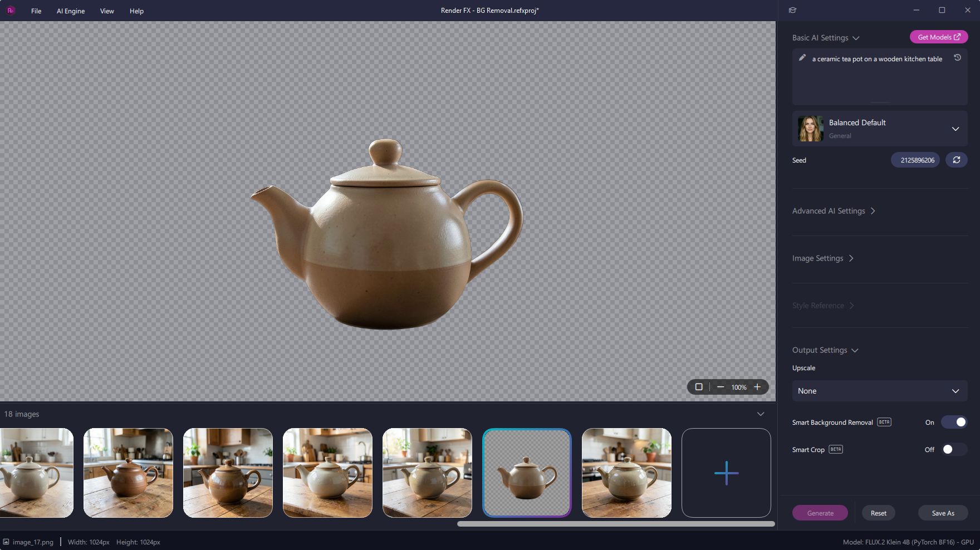Click the Generate button
This screenshot has width=980, height=550.
[x=820, y=513]
